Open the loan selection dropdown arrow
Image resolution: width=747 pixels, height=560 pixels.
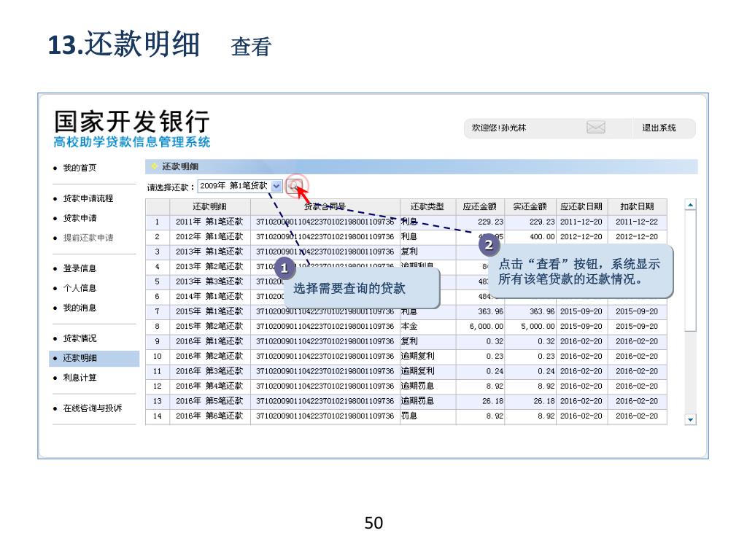point(276,186)
